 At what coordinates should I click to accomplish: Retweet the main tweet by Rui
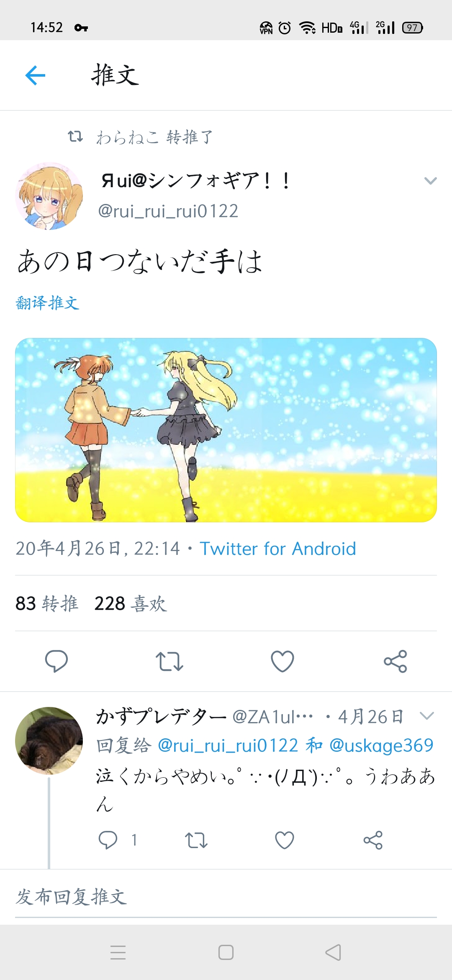pos(169,661)
